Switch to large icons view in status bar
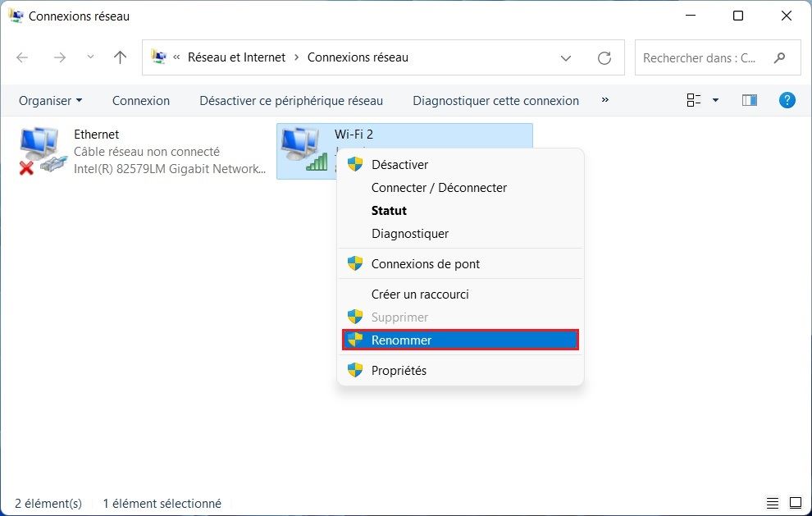The width and height of the screenshot is (812, 516). (x=795, y=503)
